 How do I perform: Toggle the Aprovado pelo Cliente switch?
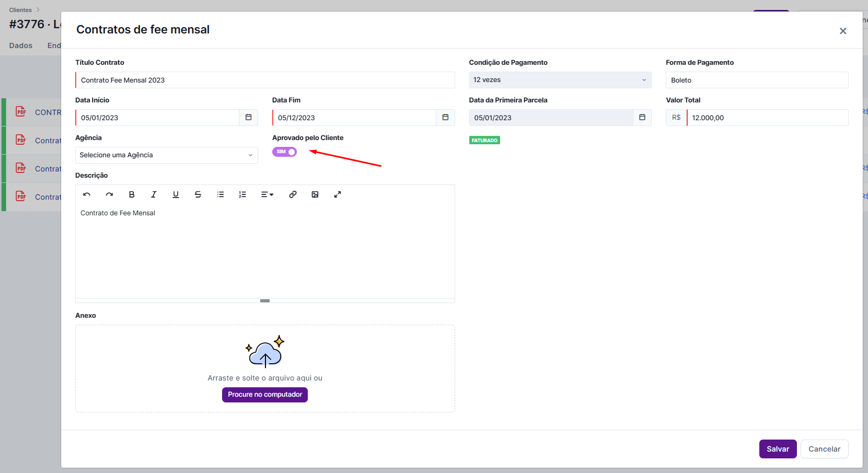pyautogui.click(x=284, y=152)
